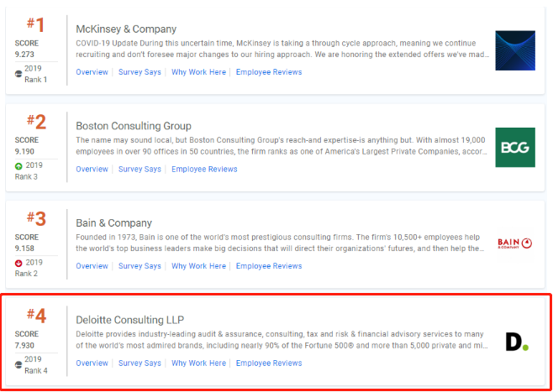Screen dimensions: 553x392
Task: Click score value 9.158
Action: [x=24, y=248]
